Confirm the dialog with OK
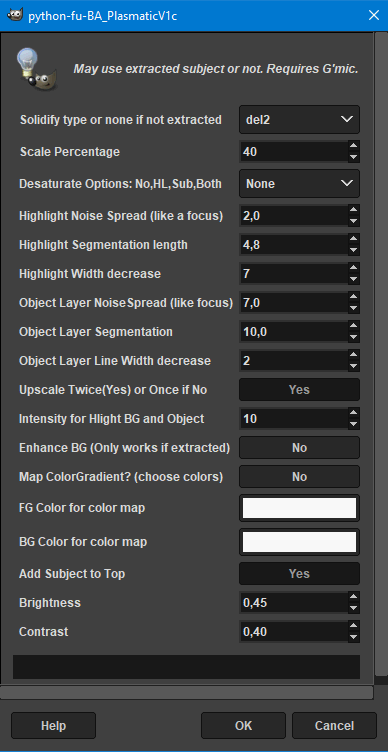The image size is (388, 752). tap(243, 726)
